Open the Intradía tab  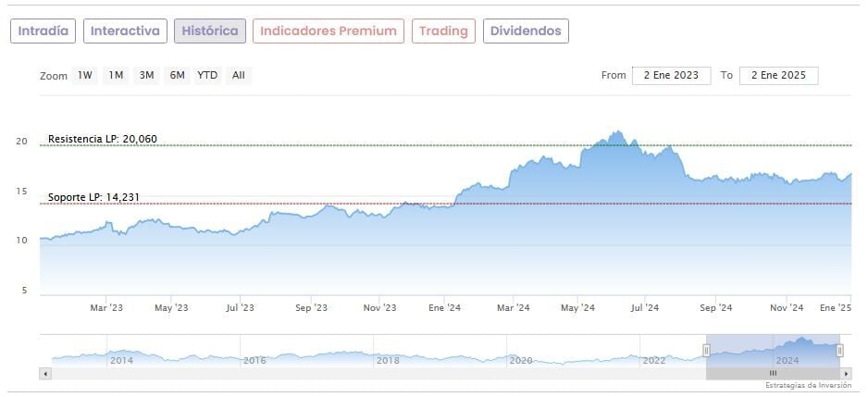click(43, 31)
